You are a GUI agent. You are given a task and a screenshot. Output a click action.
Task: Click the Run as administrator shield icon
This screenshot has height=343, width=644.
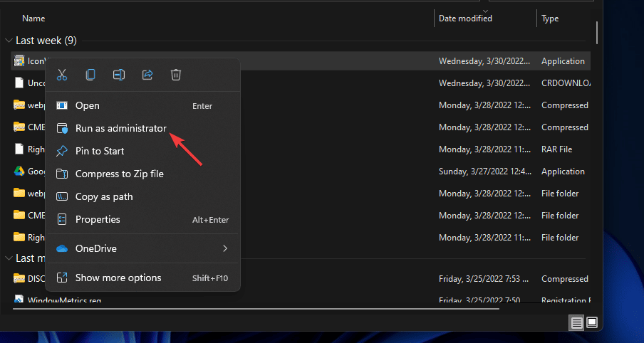point(62,128)
